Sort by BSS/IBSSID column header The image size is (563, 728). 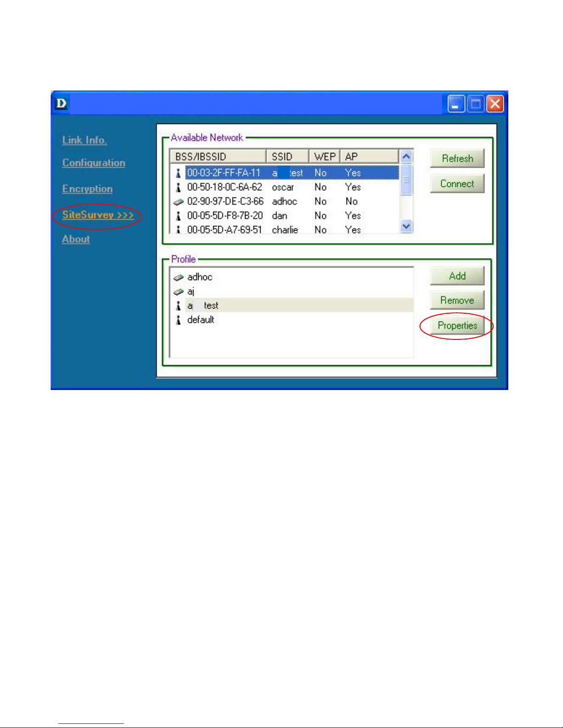218,157
